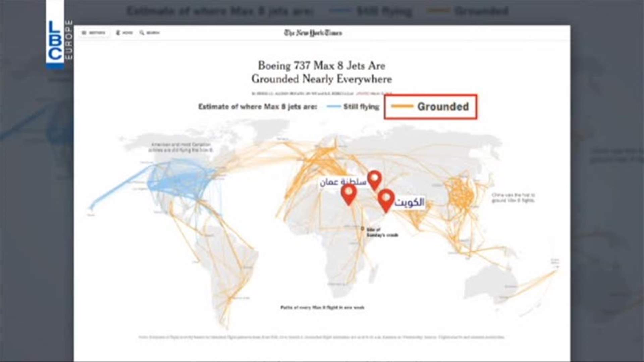Click the orange 'Grounded' legend line

[402, 107]
